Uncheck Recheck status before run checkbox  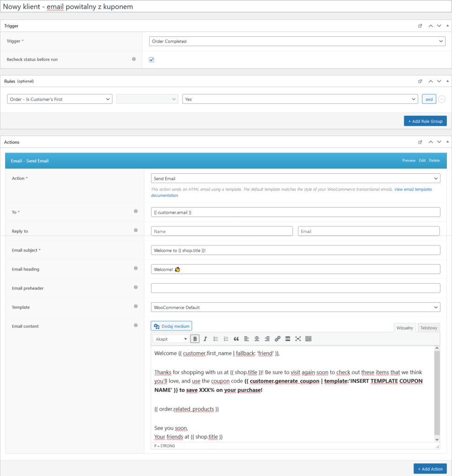(151, 59)
